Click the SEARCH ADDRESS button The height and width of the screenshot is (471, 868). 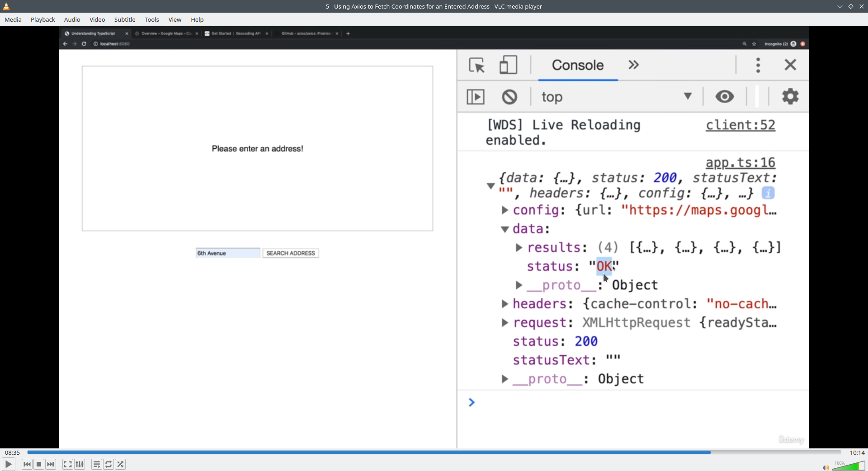click(291, 253)
